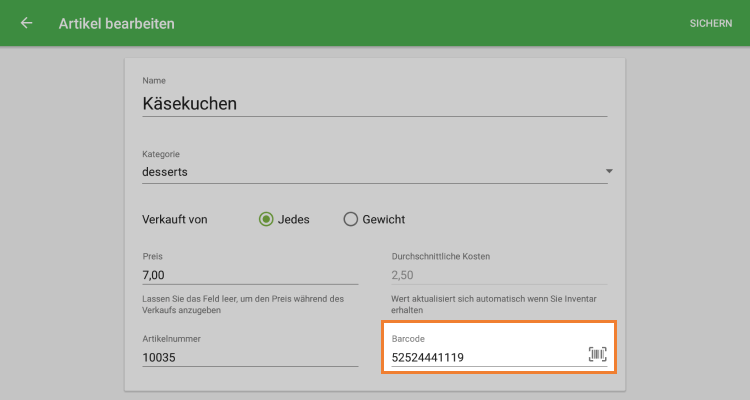The height and width of the screenshot is (400, 750).
Task: Click the Verkauft von label
Action: pyautogui.click(x=175, y=220)
